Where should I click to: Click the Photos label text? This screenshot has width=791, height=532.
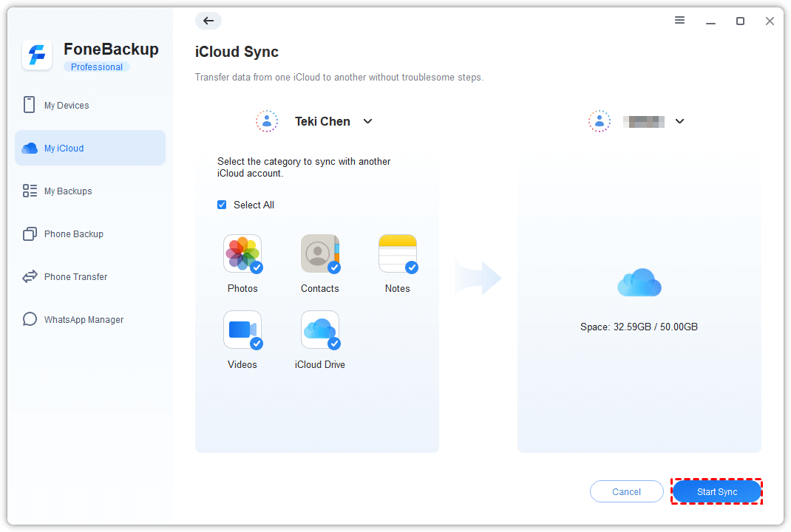coord(242,288)
